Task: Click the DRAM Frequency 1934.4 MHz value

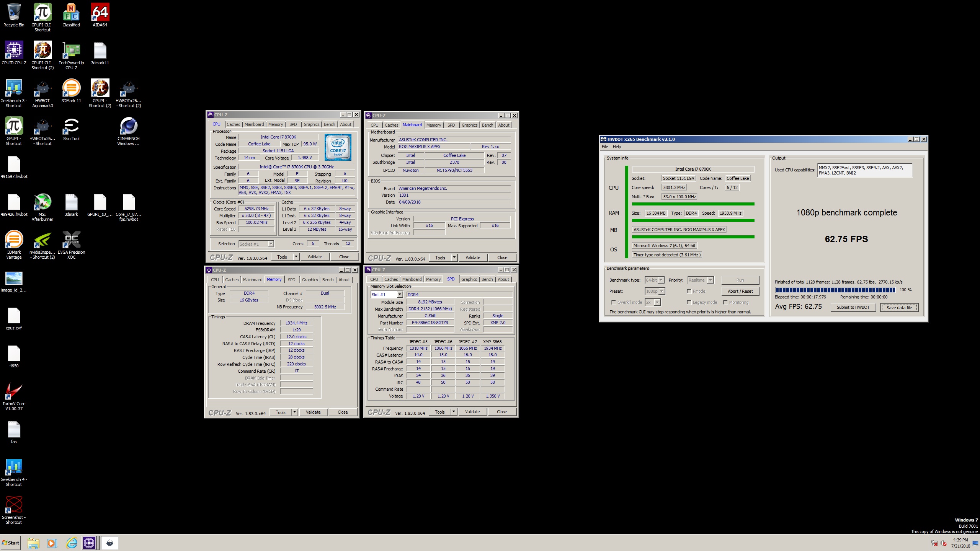Action: 296,323
